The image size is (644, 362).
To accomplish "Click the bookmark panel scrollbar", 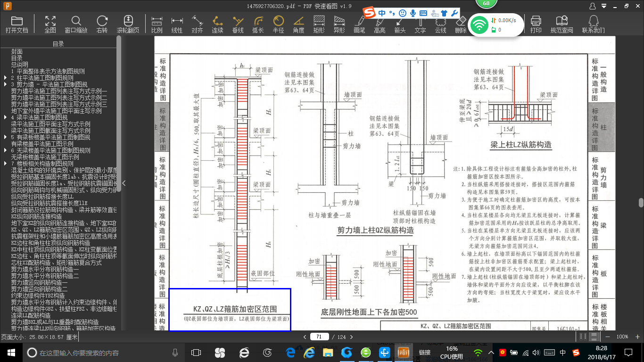I will pyautogui.click(x=119, y=113).
